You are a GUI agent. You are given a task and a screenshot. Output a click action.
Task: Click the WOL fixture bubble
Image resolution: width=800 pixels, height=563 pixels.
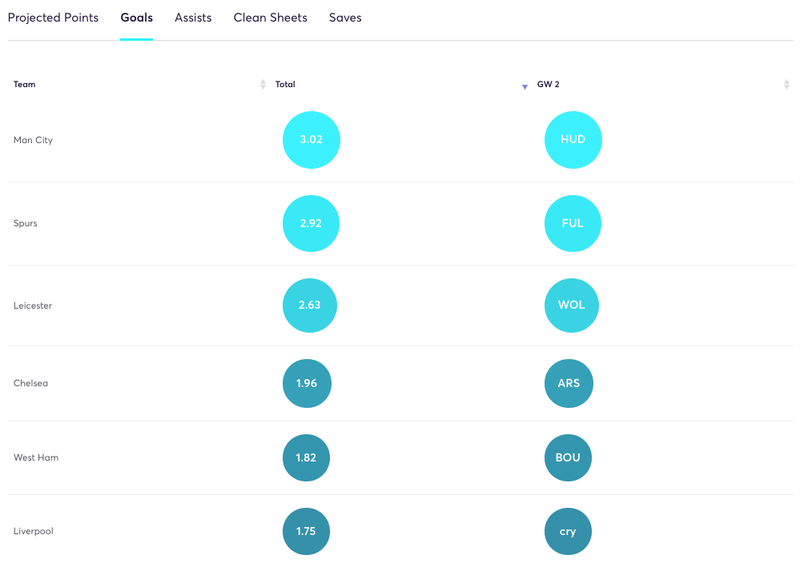coord(571,305)
